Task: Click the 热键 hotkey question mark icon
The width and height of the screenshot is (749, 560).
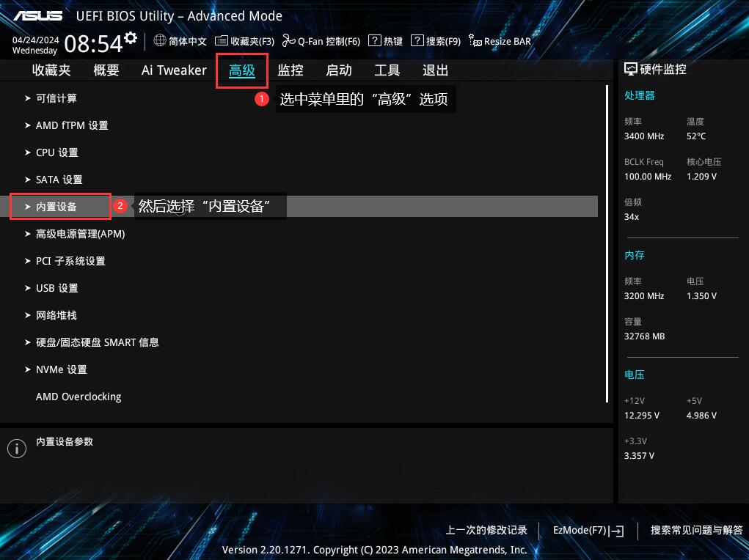Action: [374, 41]
